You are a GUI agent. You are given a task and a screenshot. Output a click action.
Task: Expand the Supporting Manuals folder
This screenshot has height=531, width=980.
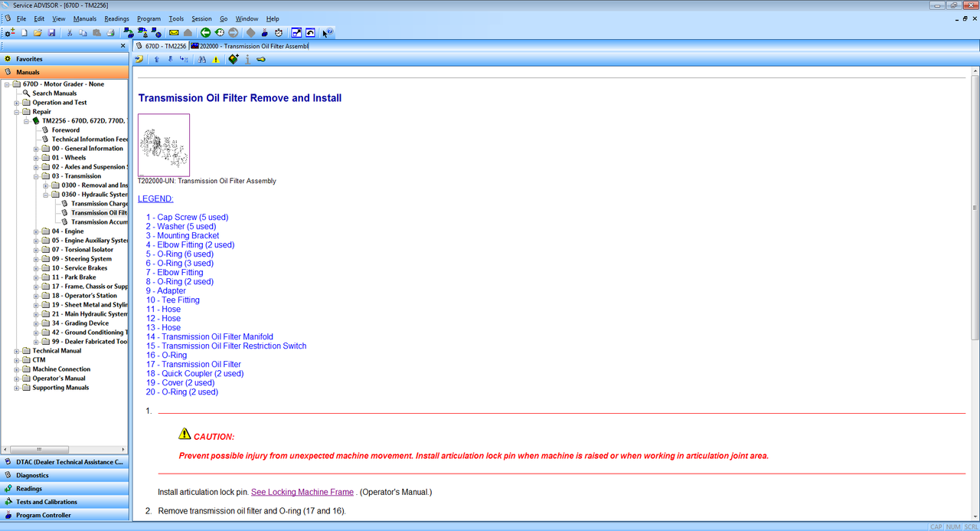[16, 388]
